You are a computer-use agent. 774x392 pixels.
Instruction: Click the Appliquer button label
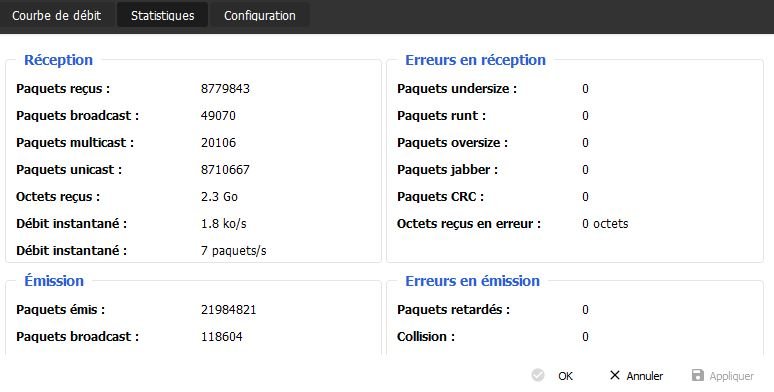click(732, 377)
